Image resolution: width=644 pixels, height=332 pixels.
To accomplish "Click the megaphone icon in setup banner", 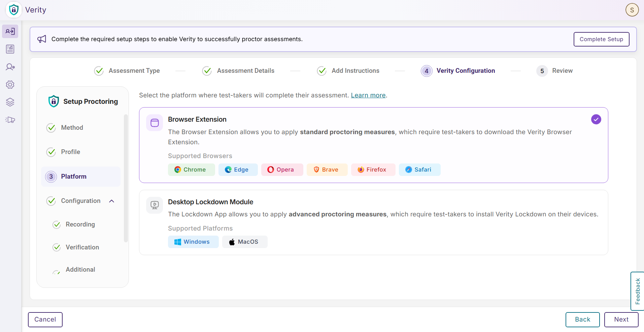I will [x=42, y=39].
